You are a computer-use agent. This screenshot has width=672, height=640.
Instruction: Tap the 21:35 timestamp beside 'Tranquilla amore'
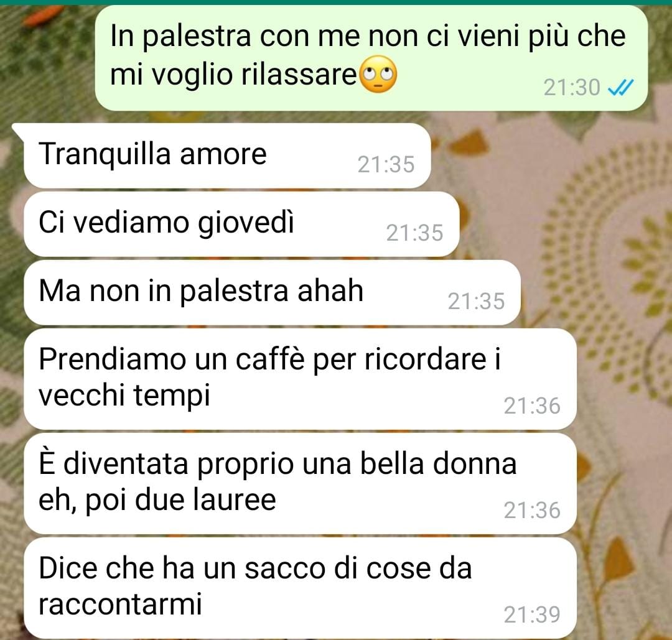[386, 164]
